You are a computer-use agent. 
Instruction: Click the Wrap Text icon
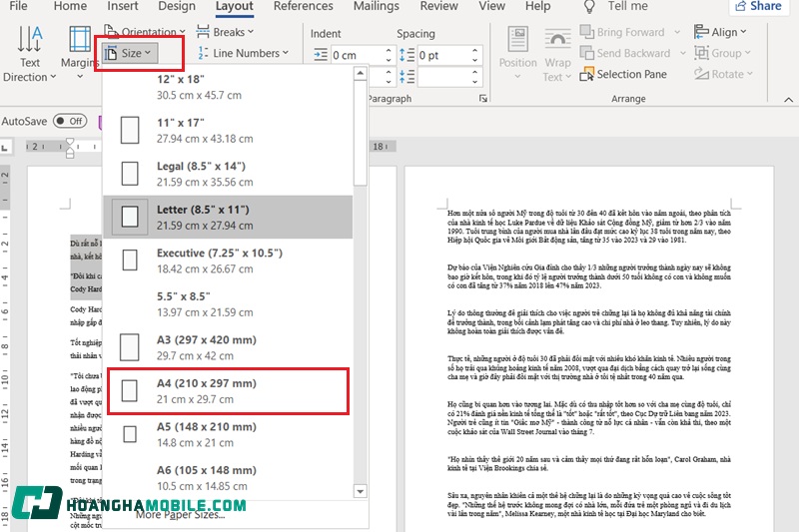pos(557,58)
